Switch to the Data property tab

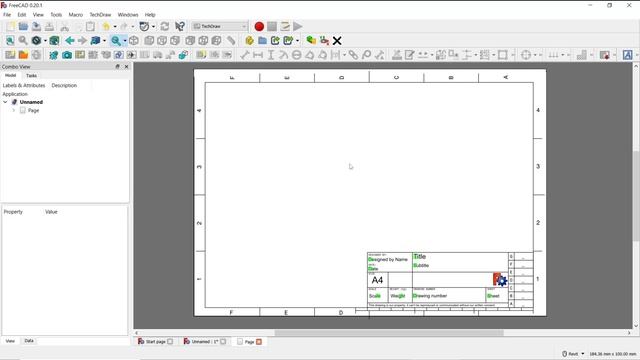coord(29,341)
